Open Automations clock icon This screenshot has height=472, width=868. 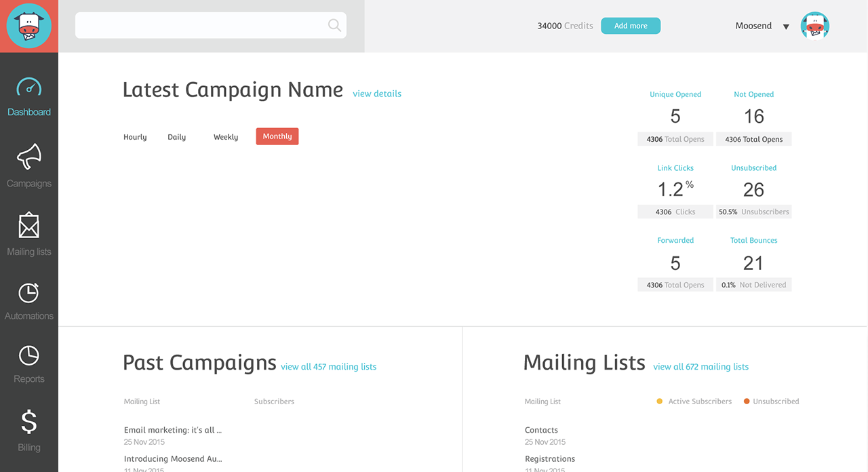(x=28, y=292)
